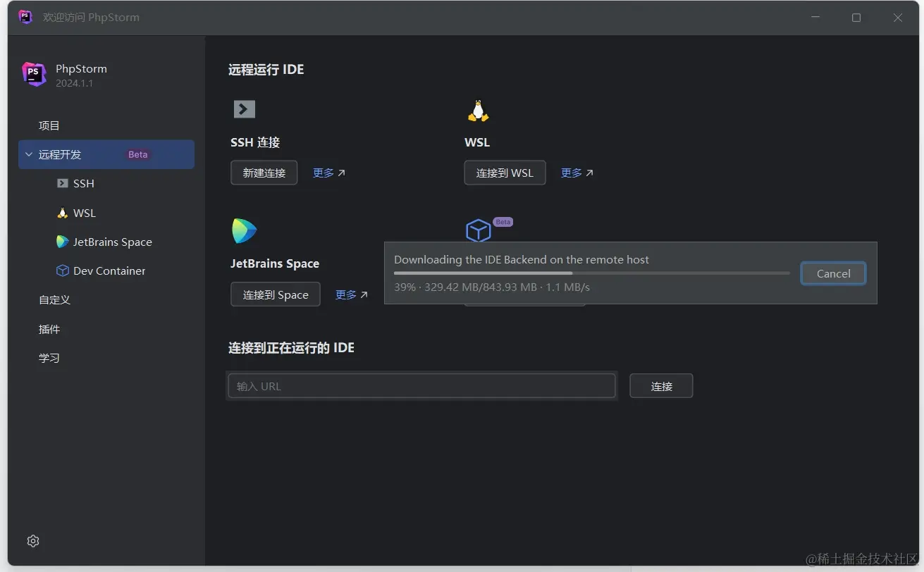This screenshot has height=572, width=924.
Task: Open 更多 link under SSH 连接
Action: coord(329,173)
